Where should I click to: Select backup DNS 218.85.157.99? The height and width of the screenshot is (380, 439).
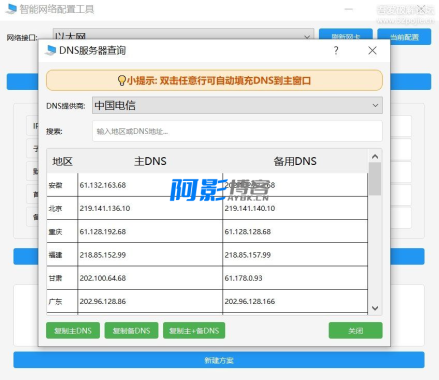click(x=295, y=255)
